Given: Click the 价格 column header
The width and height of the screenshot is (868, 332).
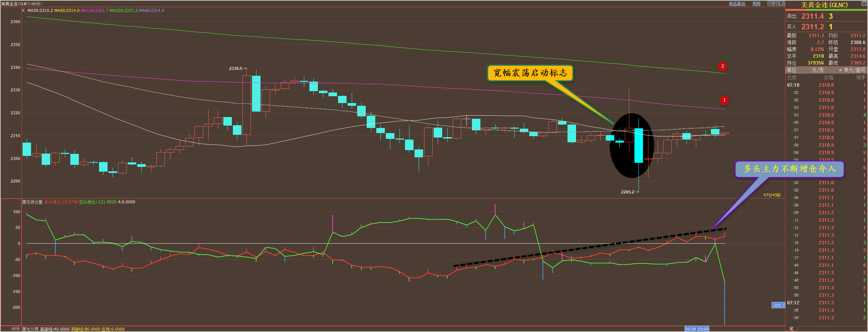Looking at the screenshot, I should pos(828,77).
